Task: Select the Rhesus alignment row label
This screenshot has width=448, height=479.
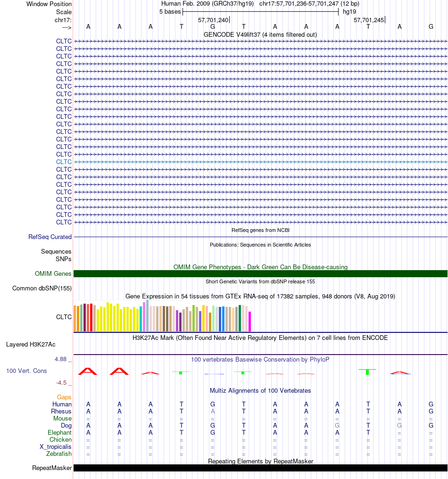Action: [x=61, y=412]
